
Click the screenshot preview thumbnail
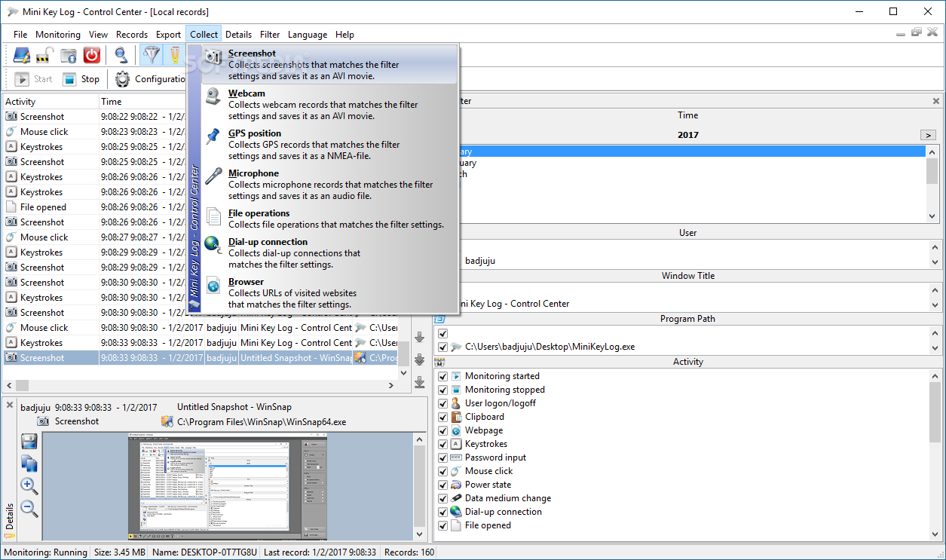[228, 486]
